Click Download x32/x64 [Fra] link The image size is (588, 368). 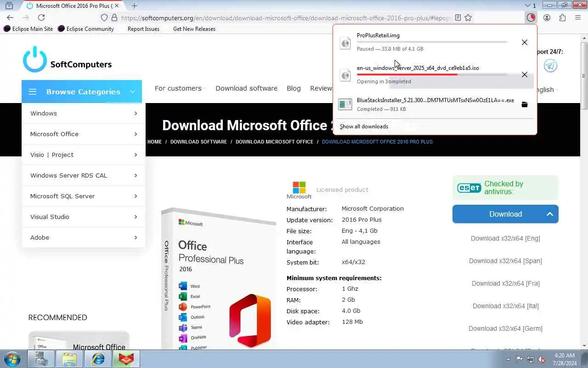click(x=505, y=283)
